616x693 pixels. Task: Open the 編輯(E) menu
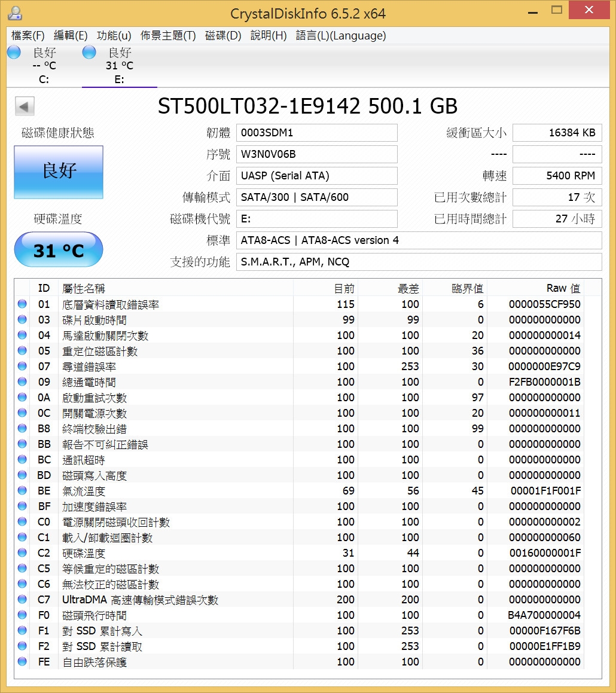click(71, 35)
